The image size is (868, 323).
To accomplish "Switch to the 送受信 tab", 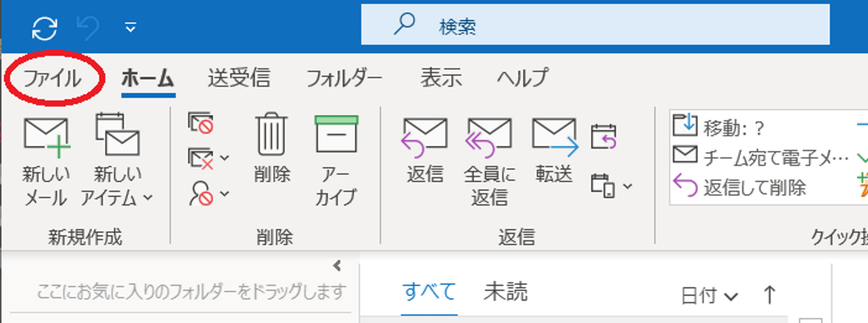I will pyautogui.click(x=239, y=78).
